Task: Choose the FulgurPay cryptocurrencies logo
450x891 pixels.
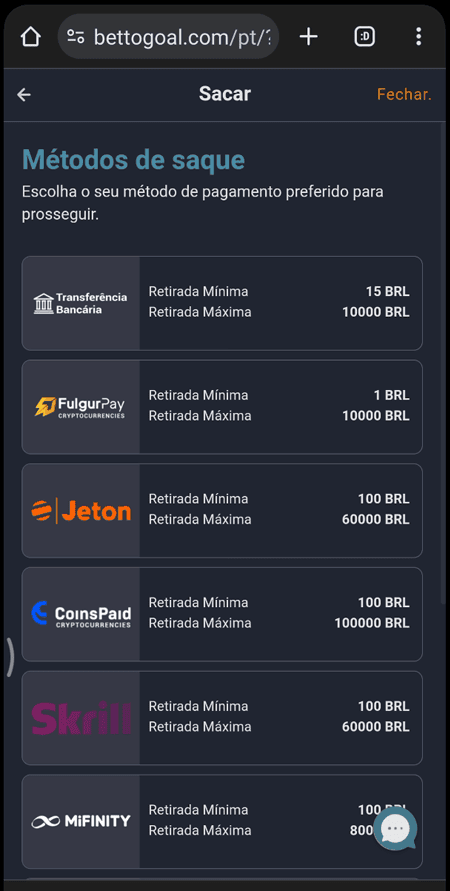Action: (x=80, y=407)
